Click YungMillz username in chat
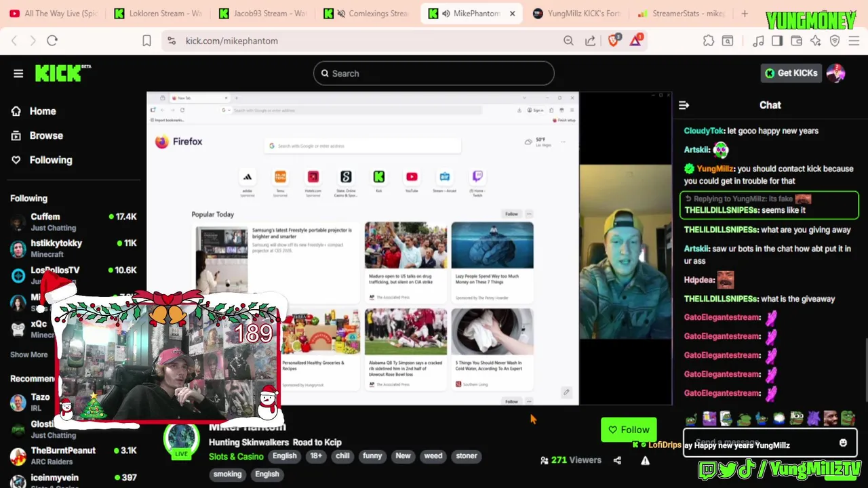This screenshot has height=488, width=868. [x=715, y=169]
